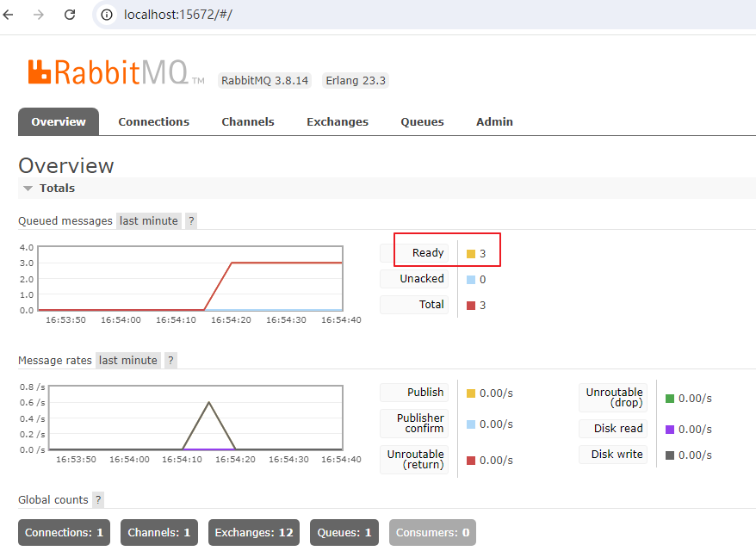Open the 'Exchanges: 12' count button
Screen dimensions: 756x551
(x=254, y=533)
